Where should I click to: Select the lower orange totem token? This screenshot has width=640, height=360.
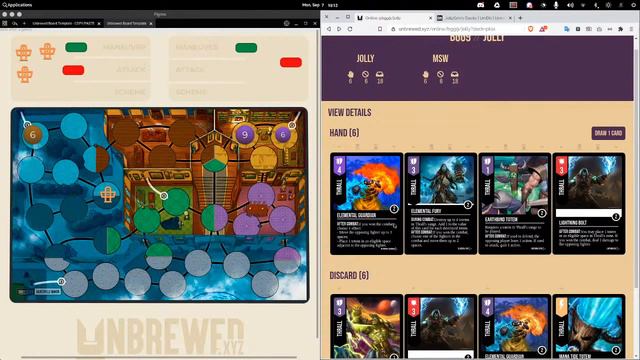pos(24,75)
